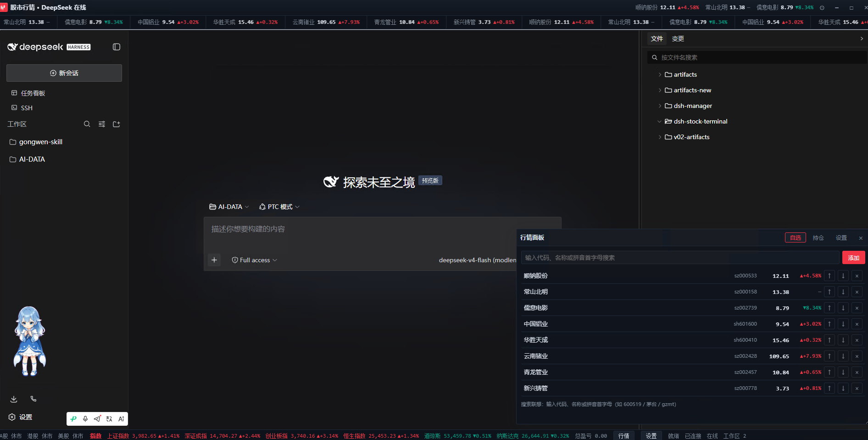Search workspaces with the magnifier icon
The width and height of the screenshot is (868, 440).
(x=87, y=124)
